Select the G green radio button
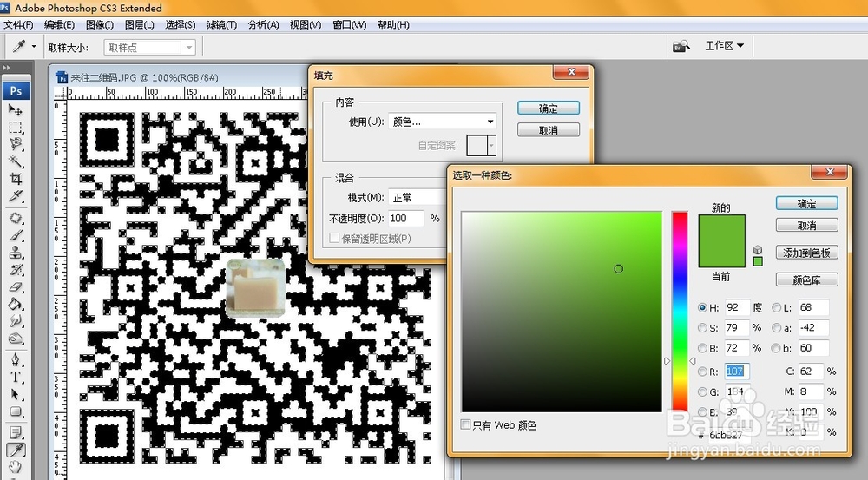Image resolution: width=868 pixels, height=480 pixels. 702,392
